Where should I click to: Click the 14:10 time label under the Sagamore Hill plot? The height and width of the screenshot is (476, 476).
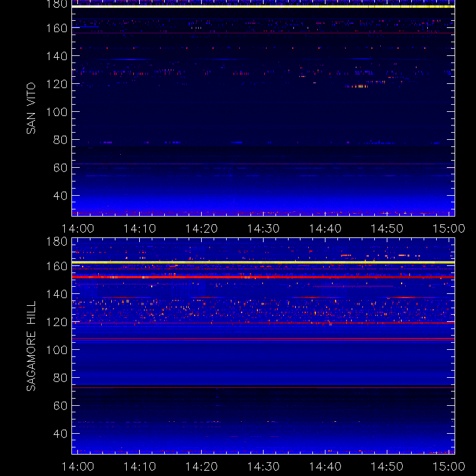pyautogui.click(x=140, y=466)
